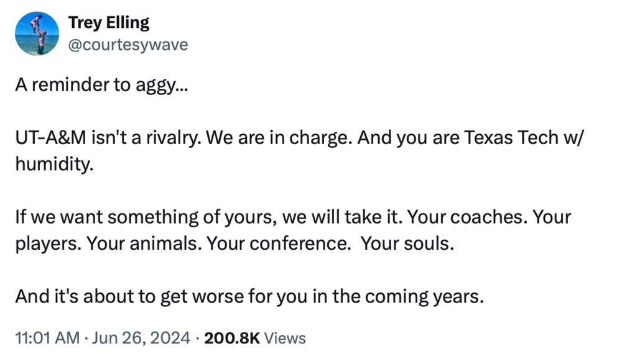Click the Views label
Viewport: 622px width, 364px height.
(x=285, y=338)
